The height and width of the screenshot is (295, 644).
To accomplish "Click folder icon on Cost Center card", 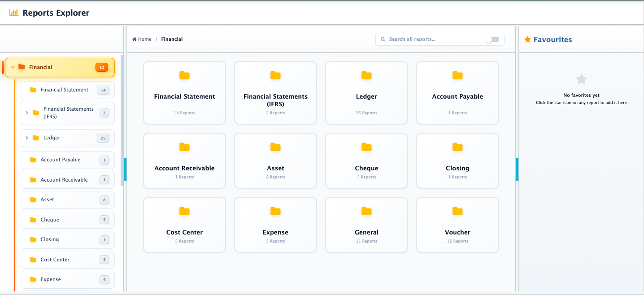I will click(184, 211).
